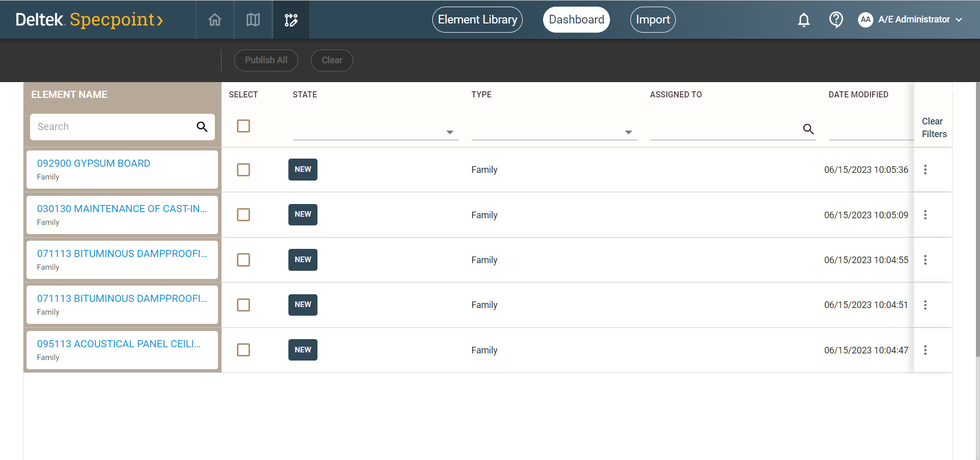
Task: Select the workflow branch icon in navigation
Action: 291,20
